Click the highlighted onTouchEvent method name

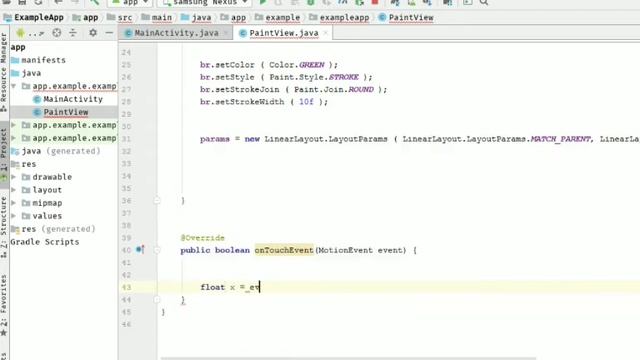click(284, 250)
